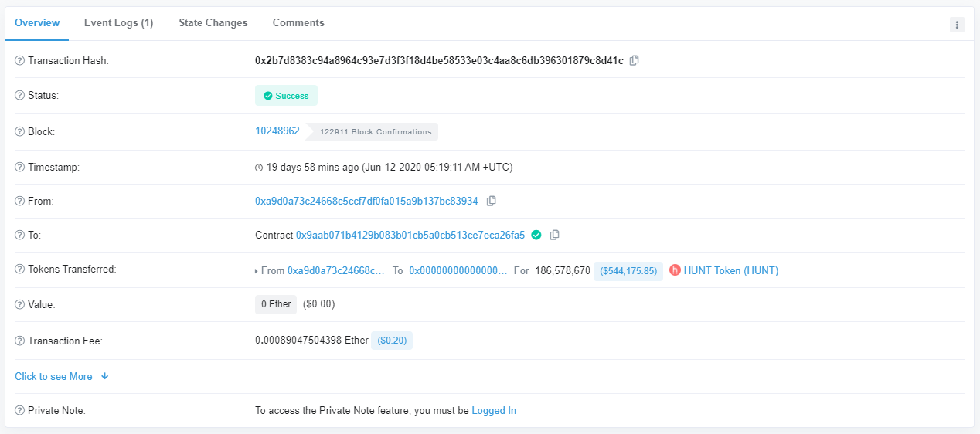
Task: Open the Event Logs (1) tab
Action: coord(119,23)
